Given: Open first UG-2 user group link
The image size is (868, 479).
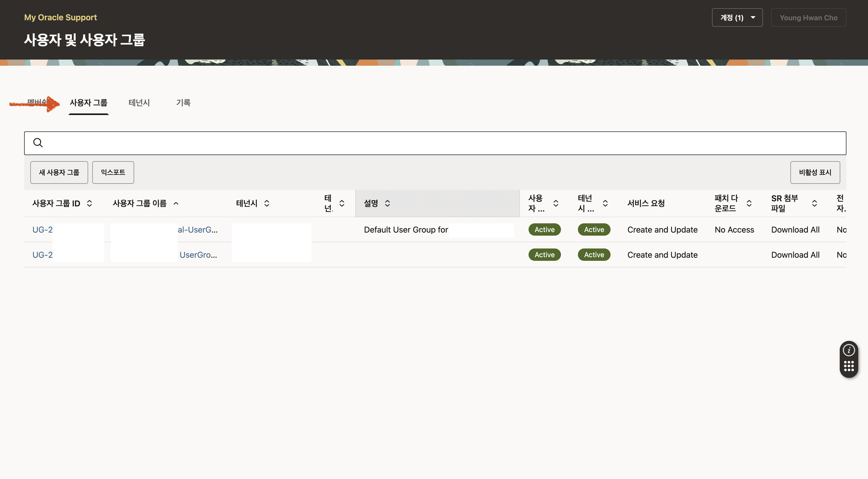Looking at the screenshot, I should [x=42, y=229].
